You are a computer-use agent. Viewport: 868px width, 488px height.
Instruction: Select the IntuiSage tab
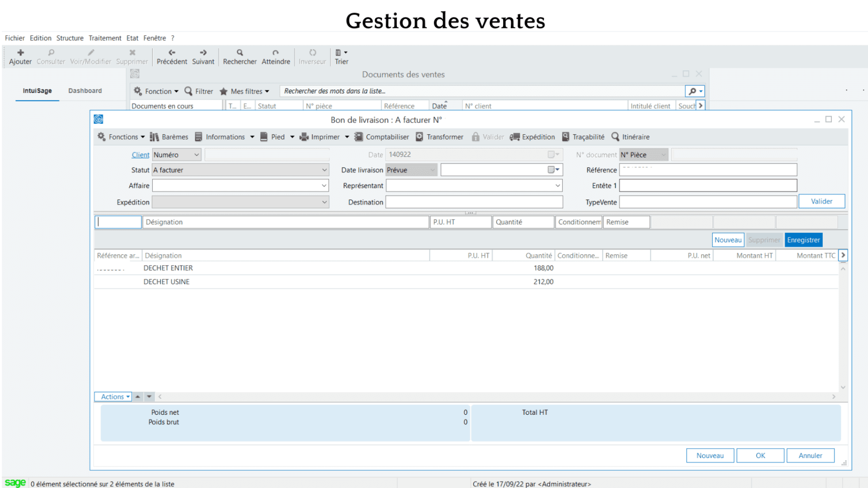pos(37,90)
